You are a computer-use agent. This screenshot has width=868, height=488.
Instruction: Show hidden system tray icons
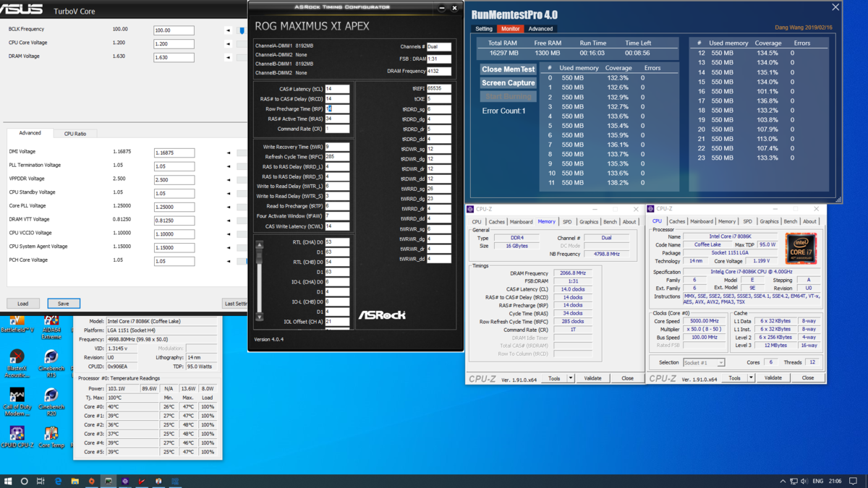[783, 481]
